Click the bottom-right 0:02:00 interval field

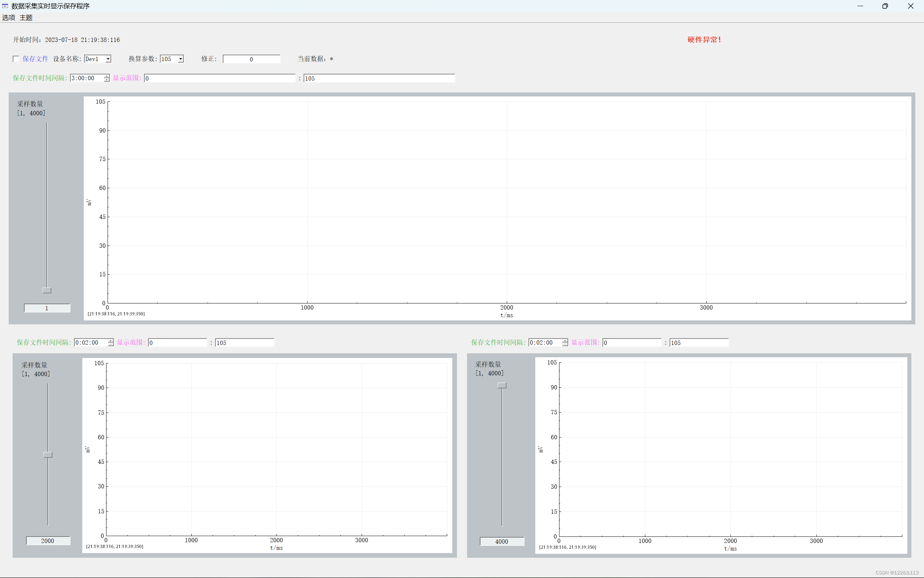[x=545, y=342]
